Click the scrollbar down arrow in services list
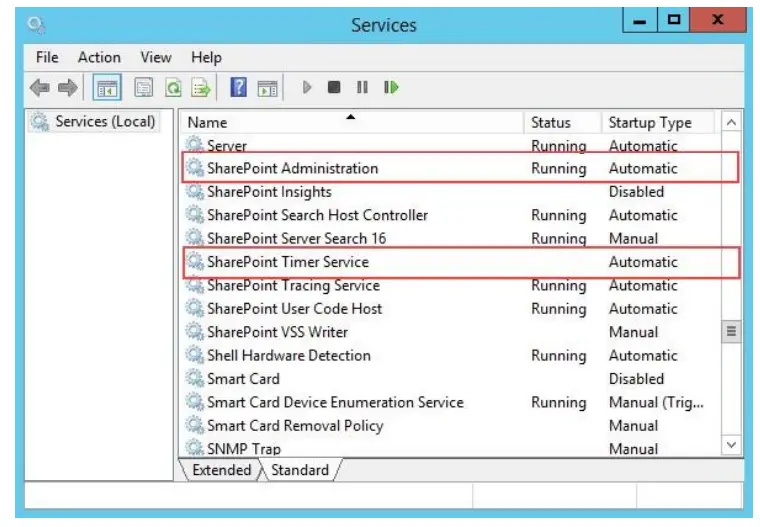Viewport: 760px width, 527px height. pyautogui.click(x=731, y=445)
